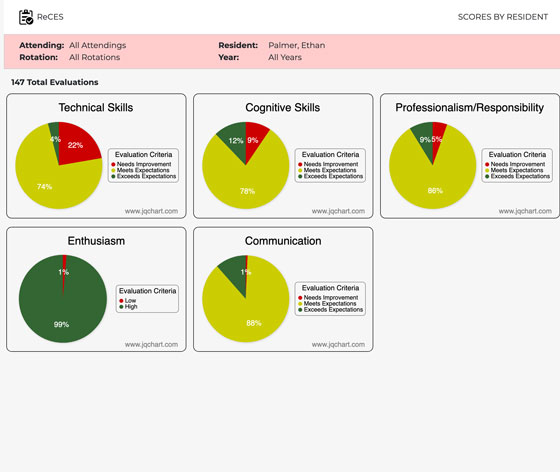Click the Communication chart title
Viewport: 560px width, 472px height.
283,241
